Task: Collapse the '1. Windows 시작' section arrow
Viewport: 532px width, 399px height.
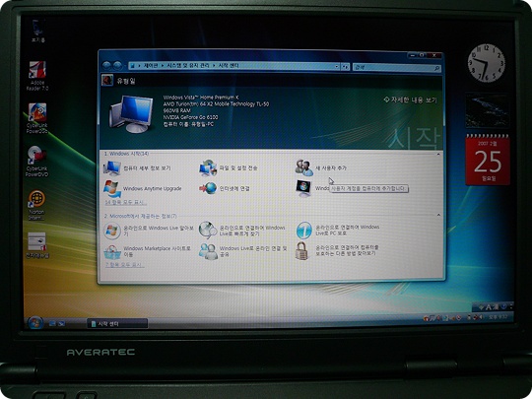Action: click(x=438, y=154)
